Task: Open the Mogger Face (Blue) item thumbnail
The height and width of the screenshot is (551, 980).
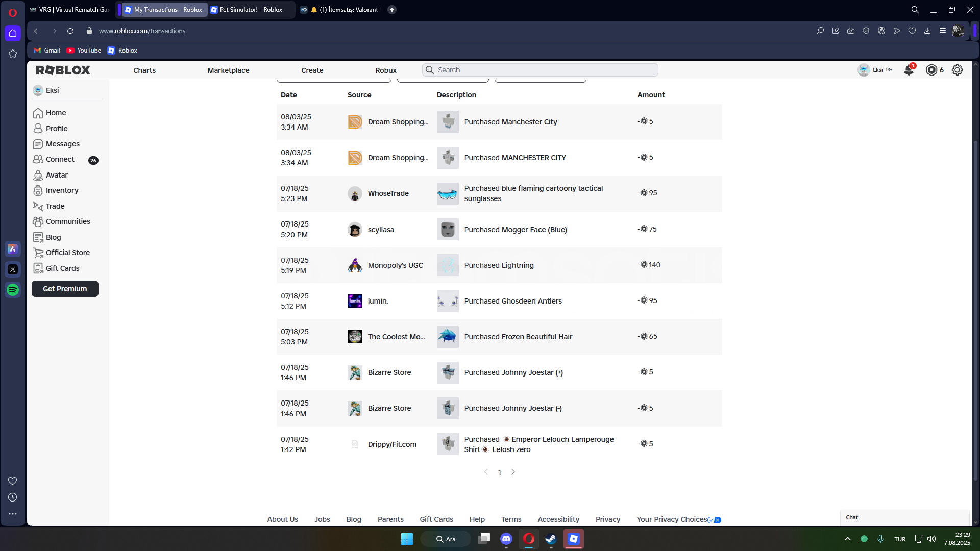Action: pos(448,230)
